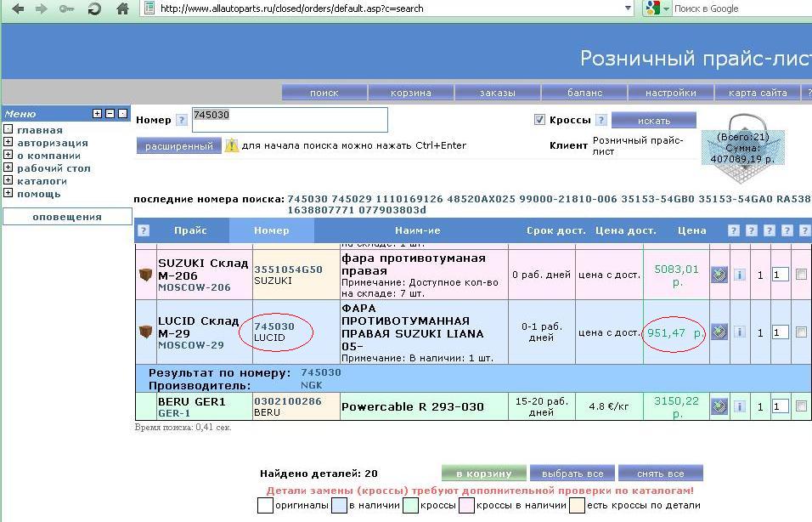Click the выбрать все button
Screen dimensions: 812x522
(x=572, y=474)
